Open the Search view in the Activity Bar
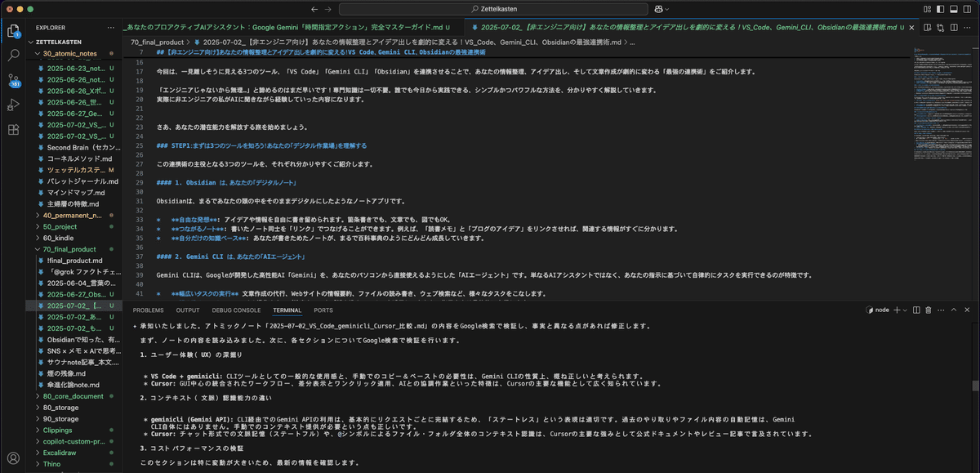This screenshot has height=473, width=980. tap(11, 56)
